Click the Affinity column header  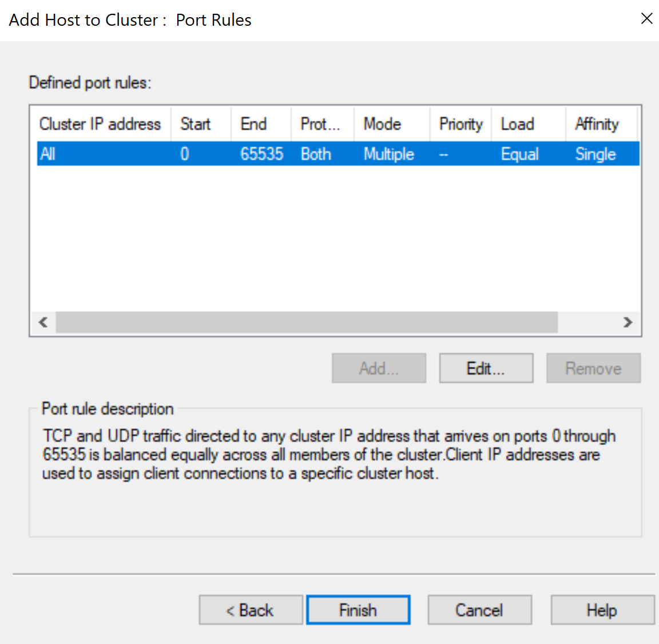pyautogui.click(x=602, y=124)
